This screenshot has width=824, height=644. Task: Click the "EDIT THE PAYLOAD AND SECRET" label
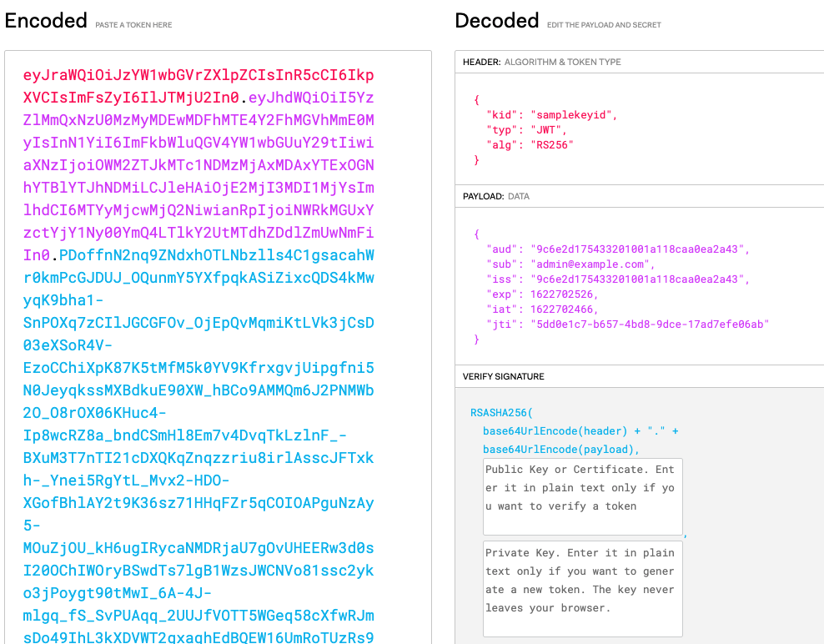point(604,25)
